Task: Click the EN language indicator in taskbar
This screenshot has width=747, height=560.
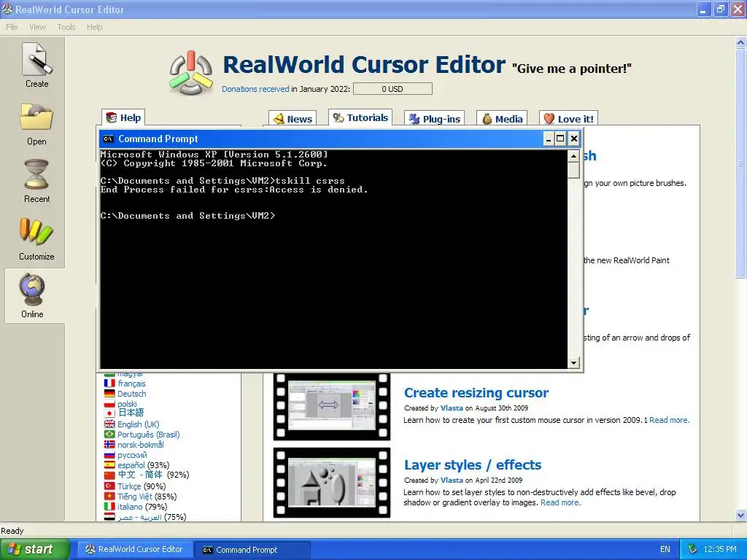Action: (665, 550)
